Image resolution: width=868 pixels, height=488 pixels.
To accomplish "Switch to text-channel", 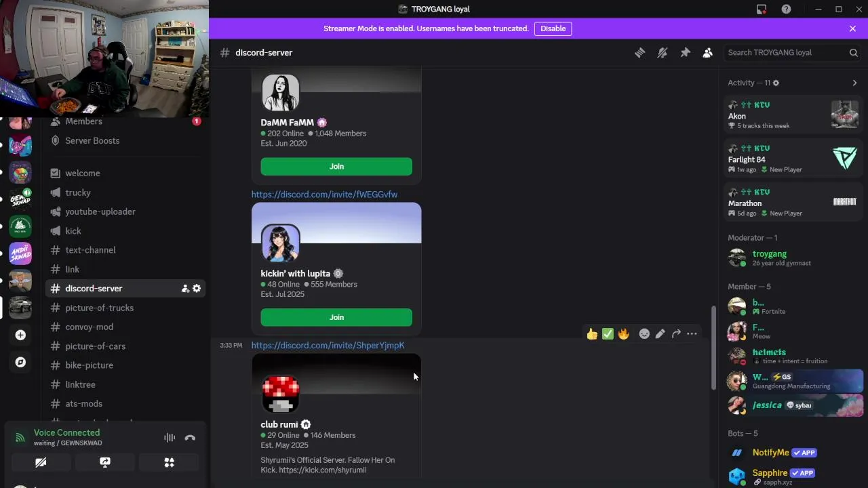I will click(125, 250).
